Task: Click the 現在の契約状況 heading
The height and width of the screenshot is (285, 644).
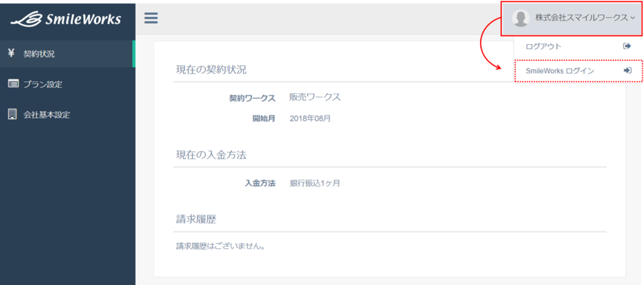Action: (211, 69)
